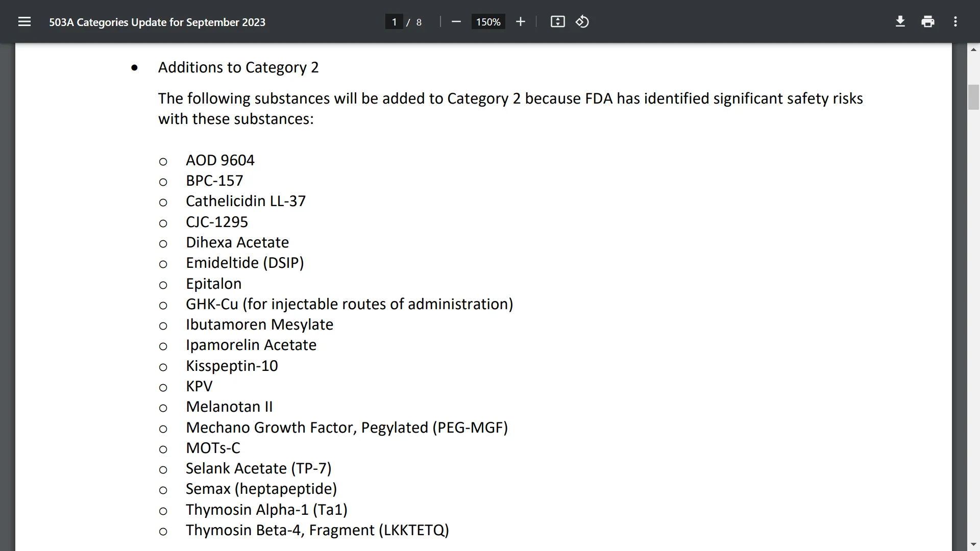Click the 'Ipamorelin Acetate' entry

[251, 345]
